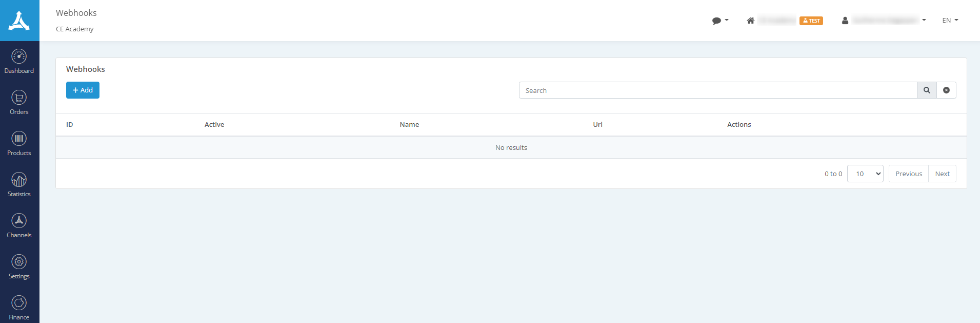980x323 pixels.
Task: Open Settings gear in sidebar
Action: [x=19, y=262]
